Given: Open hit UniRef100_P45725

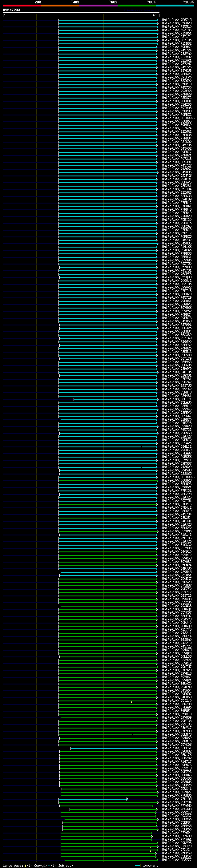Looking at the screenshot, I should click(x=176, y=647).
